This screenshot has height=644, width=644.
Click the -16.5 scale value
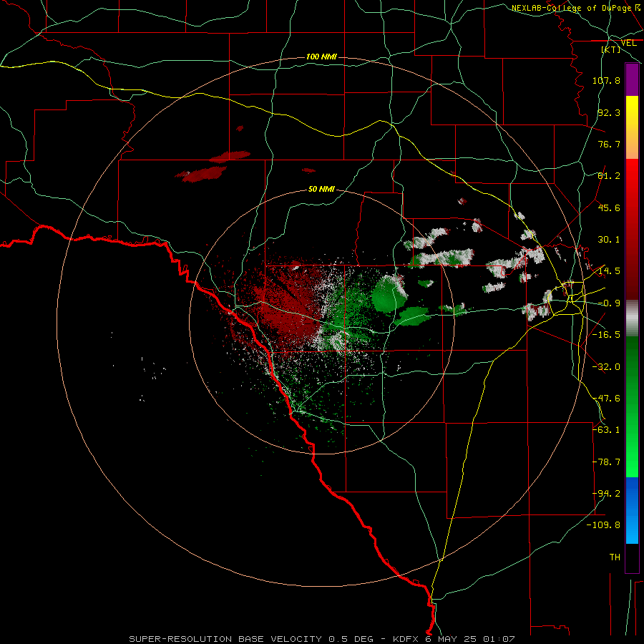pos(606,335)
